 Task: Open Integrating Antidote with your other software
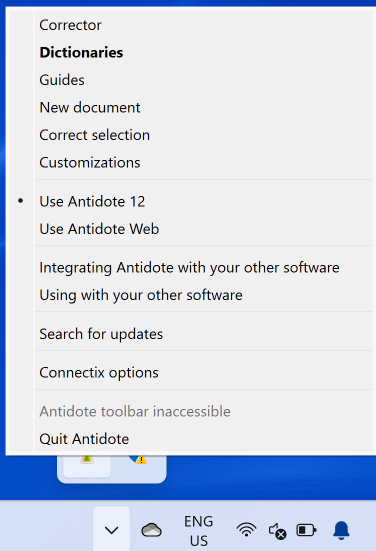click(x=190, y=267)
